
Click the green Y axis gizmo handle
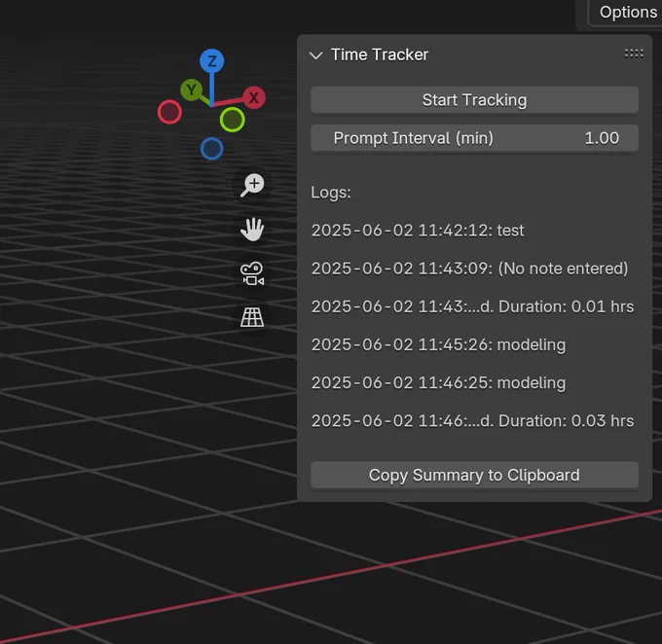[x=191, y=89]
